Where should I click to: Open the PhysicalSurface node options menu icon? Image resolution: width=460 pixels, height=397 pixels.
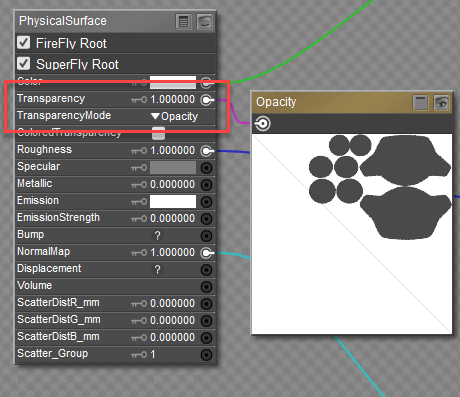(184, 22)
